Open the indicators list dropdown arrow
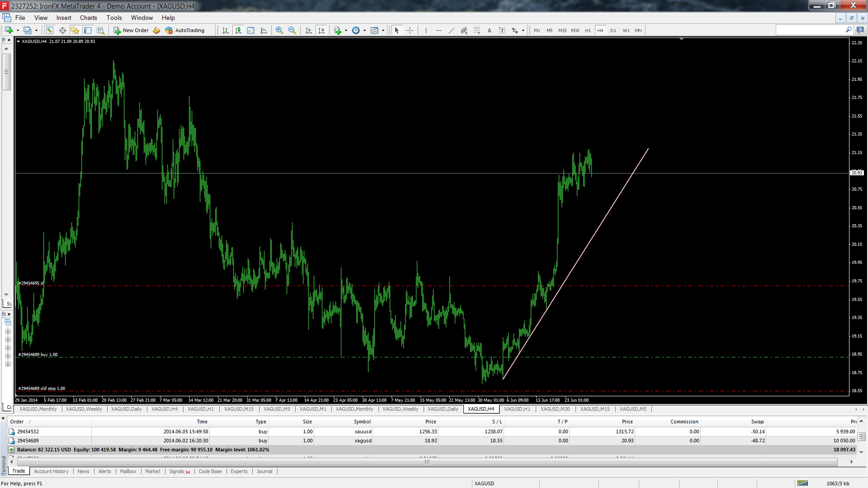 tap(346, 31)
